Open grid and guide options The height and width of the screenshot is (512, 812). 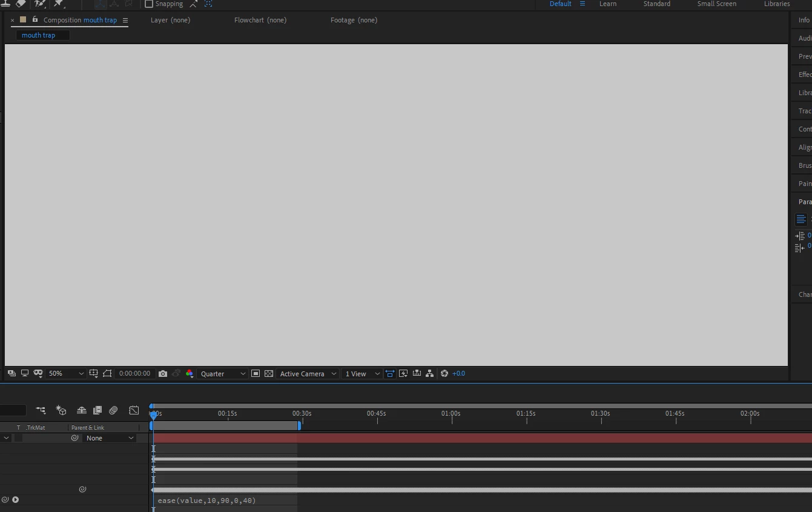click(93, 373)
